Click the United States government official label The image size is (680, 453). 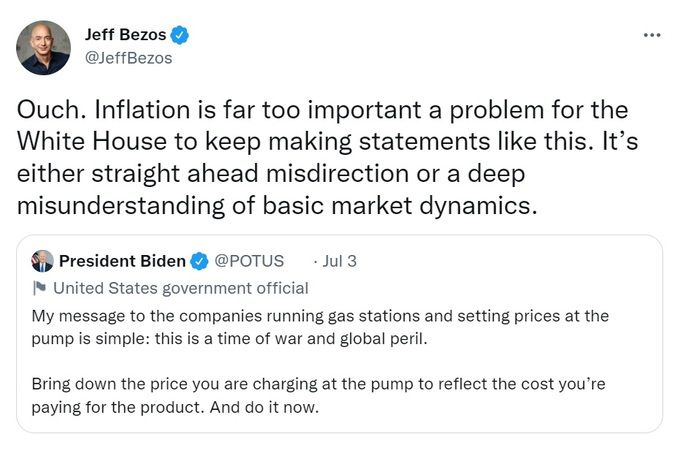tap(180, 288)
